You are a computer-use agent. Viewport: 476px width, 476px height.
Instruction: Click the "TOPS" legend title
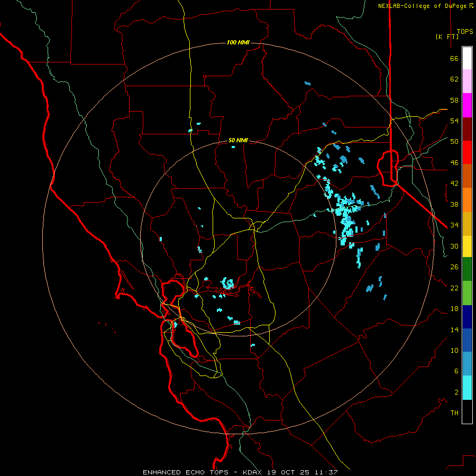click(465, 32)
